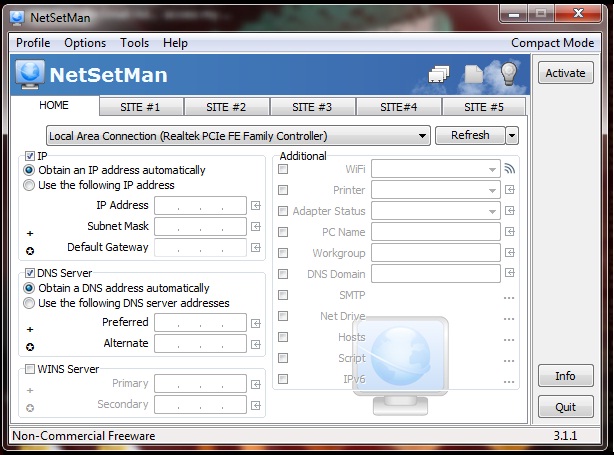The image size is (614, 455).
Task: Click the Preferred DNS input field
Action: (x=200, y=323)
